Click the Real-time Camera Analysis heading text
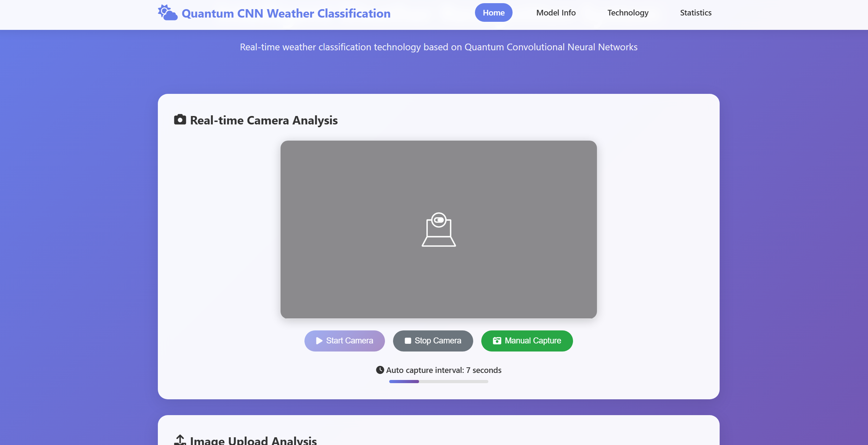Screen dimensions: 868x445 point(264,120)
